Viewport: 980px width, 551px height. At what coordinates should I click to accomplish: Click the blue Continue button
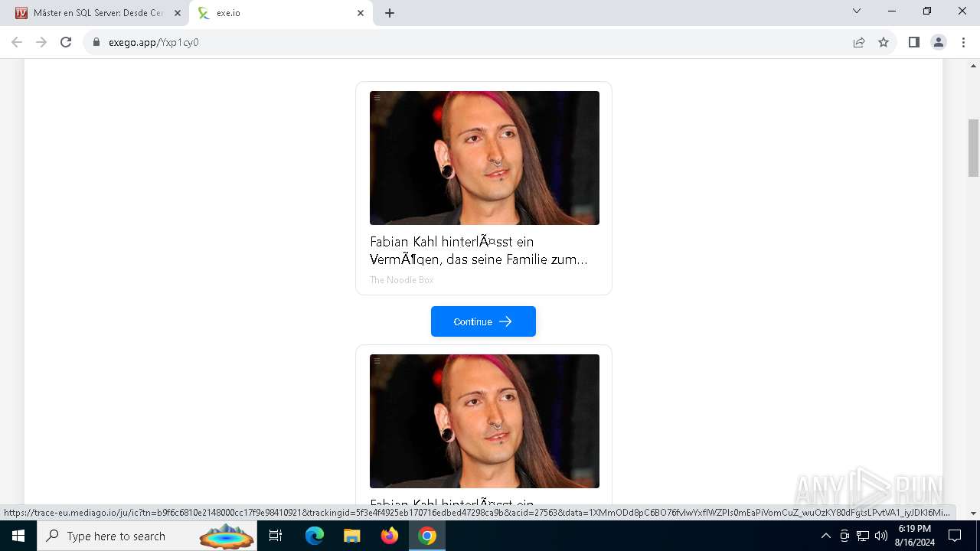483,321
